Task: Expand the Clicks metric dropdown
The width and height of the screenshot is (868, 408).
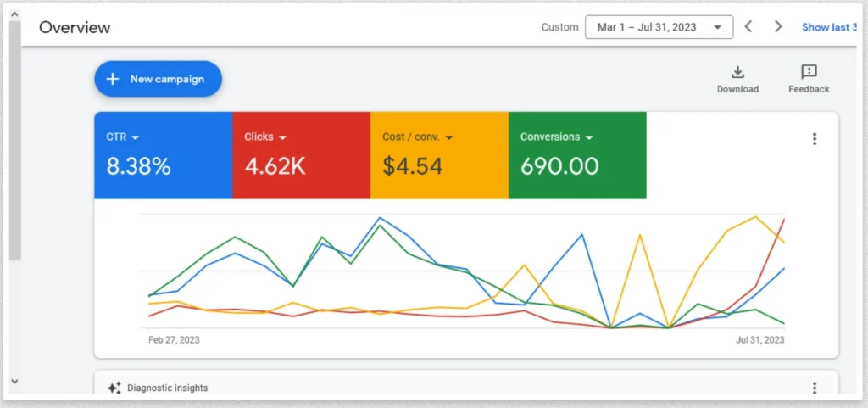Action: pos(282,137)
